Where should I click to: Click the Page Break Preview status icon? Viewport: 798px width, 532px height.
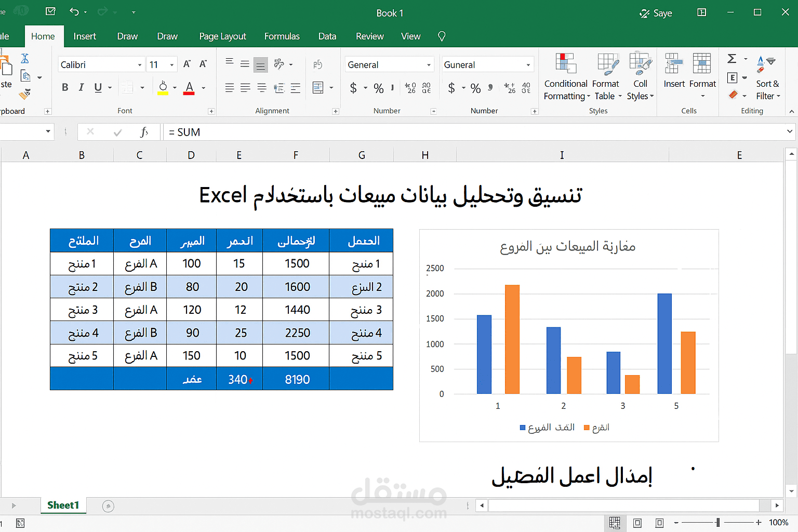659,523
